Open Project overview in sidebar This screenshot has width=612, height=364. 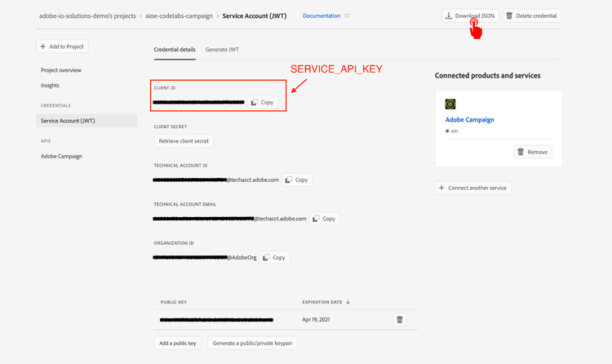point(61,70)
